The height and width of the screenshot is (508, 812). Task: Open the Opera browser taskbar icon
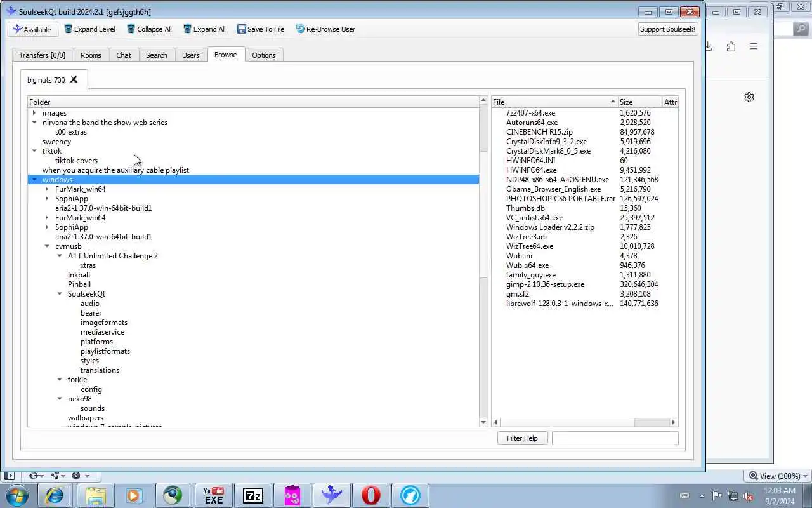(x=371, y=495)
